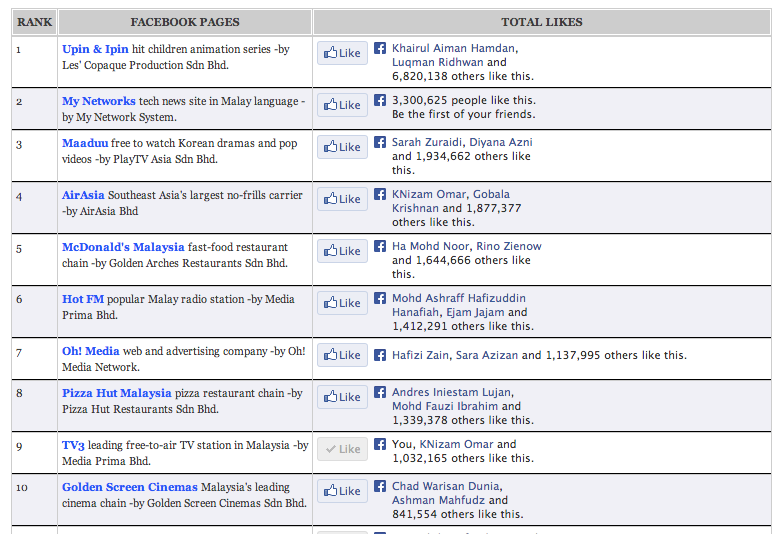
Task: Click the text '6,820,138 others like this.'
Action: pos(463,76)
